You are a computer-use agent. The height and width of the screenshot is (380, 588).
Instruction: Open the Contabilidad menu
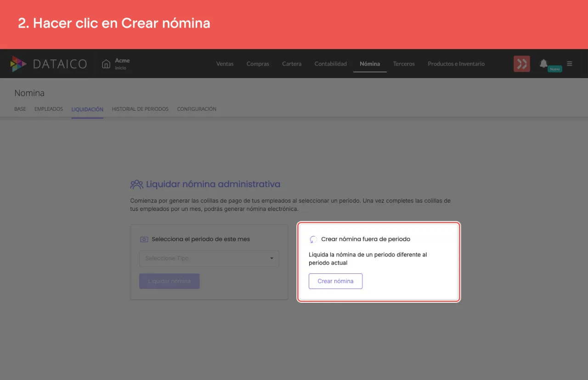pos(330,64)
